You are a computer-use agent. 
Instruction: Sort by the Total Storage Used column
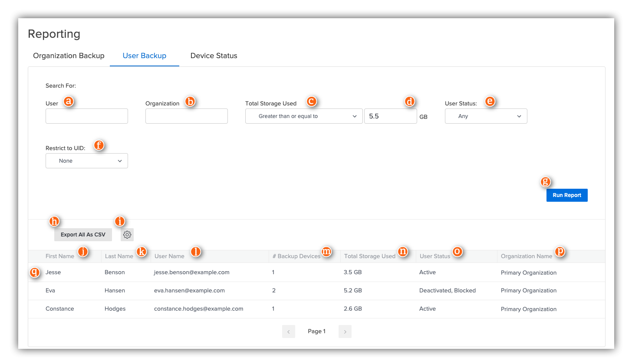pyautogui.click(x=369, y=256)
